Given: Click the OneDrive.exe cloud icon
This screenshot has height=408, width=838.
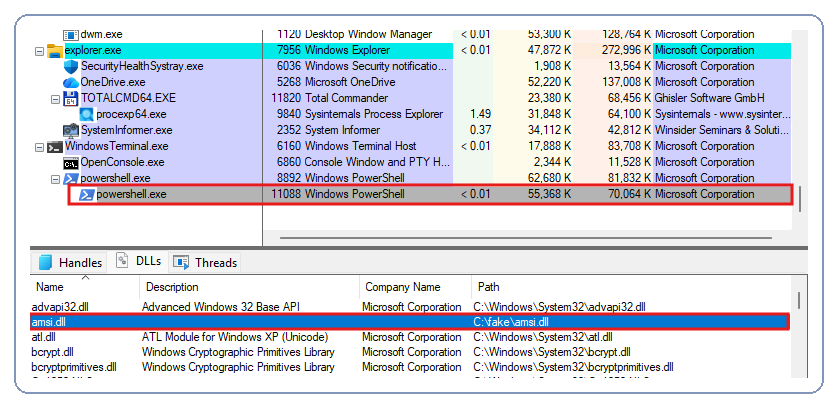Looking at the screenshot, I should [71, 83].
